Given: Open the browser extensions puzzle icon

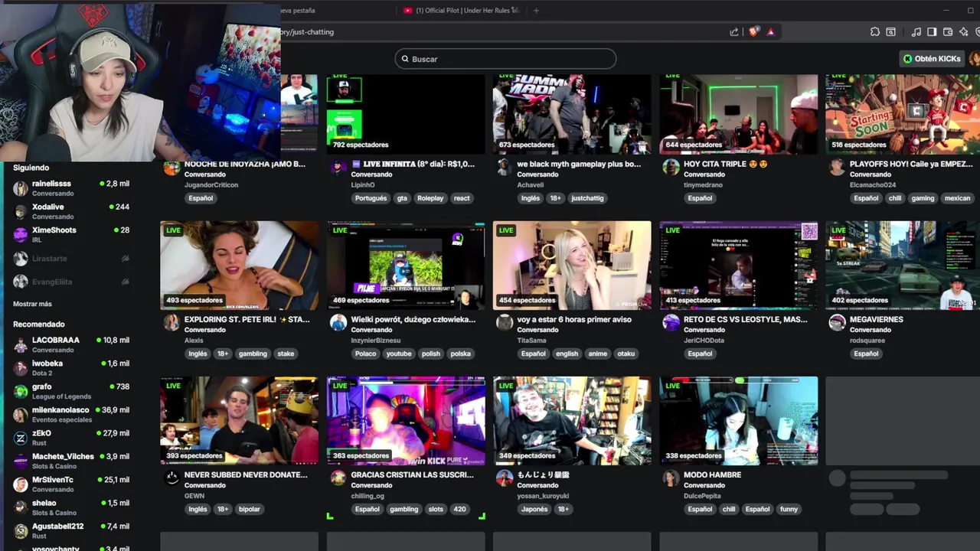Looking at the screenshot, I should coord(875,32).
